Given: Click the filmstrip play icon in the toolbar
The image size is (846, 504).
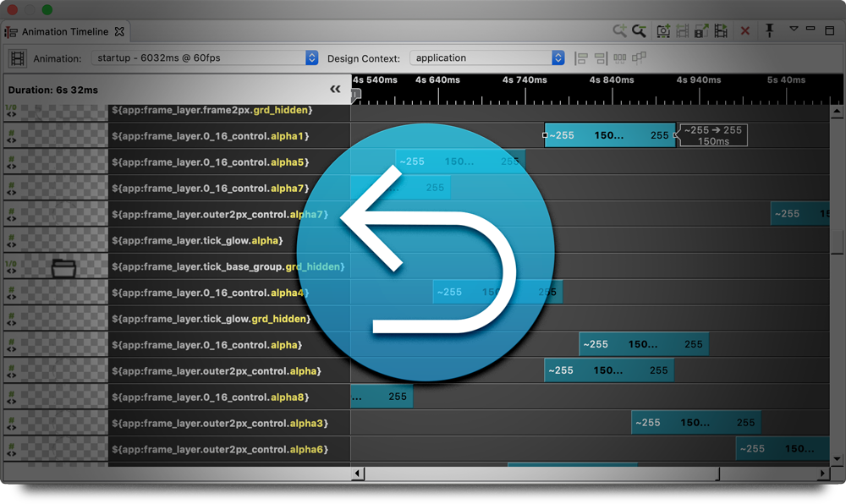Looking at the screenshot, I should [721, 30].
